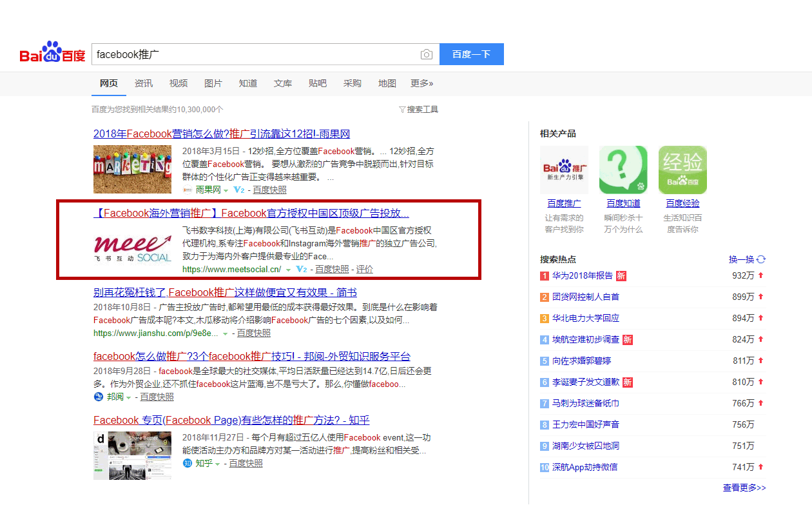The width and height of the screenshot is (812, 516).
Task: Click 换一换 to refresh hot searches
Action: [x=741, y=259]
